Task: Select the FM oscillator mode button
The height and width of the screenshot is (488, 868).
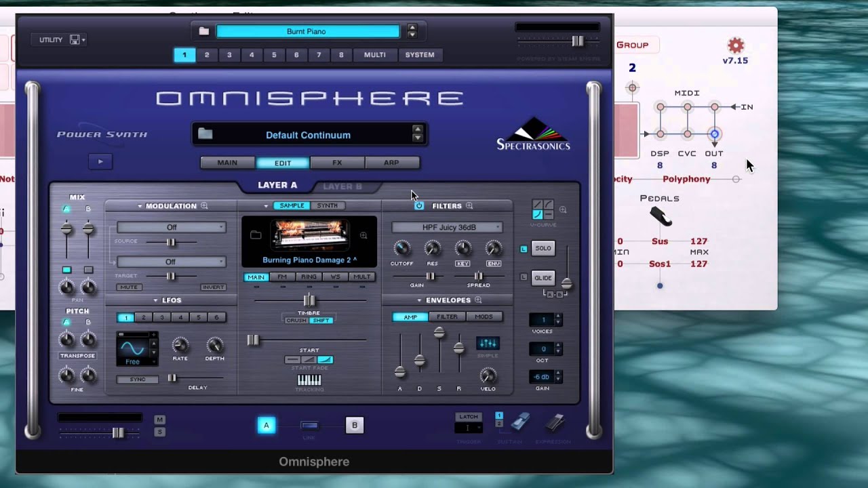Action: (x=282, y=277)
